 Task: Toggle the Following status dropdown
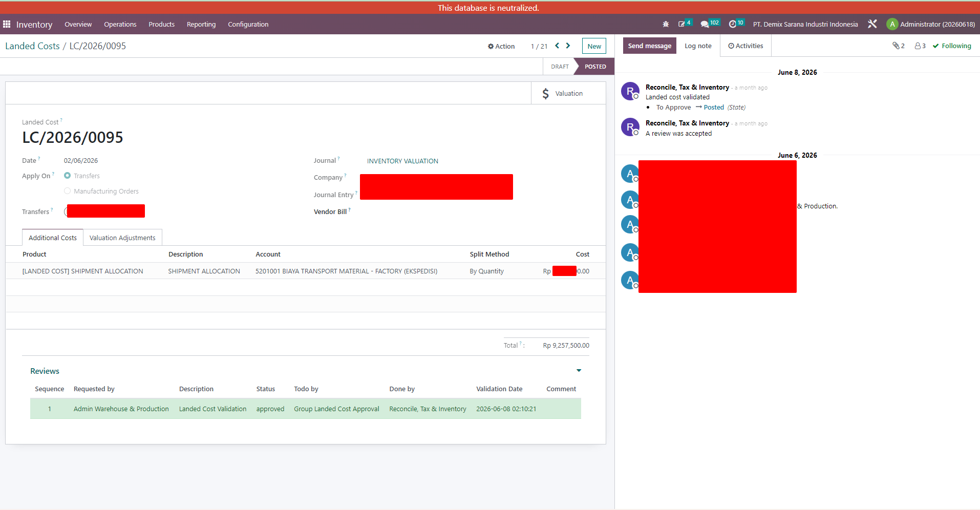[952, 46]
